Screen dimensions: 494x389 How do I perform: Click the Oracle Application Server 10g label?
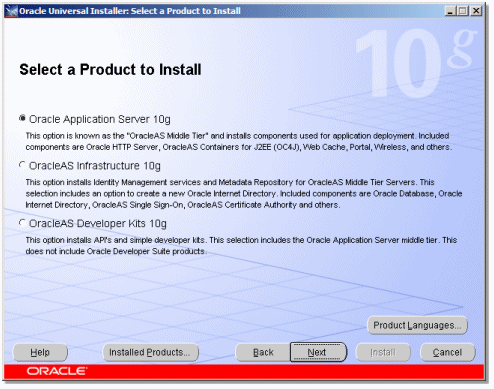(x=100, y=119)
